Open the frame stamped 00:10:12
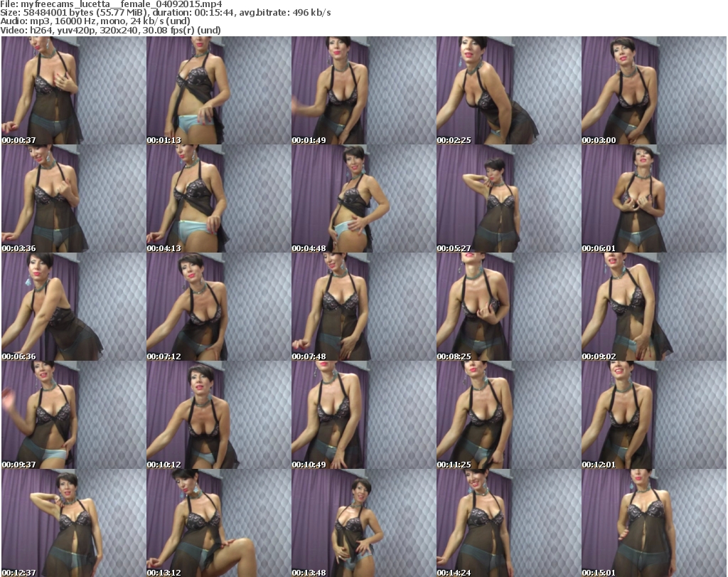The width and height of the screenshot is (728, 577). point(219,415)
